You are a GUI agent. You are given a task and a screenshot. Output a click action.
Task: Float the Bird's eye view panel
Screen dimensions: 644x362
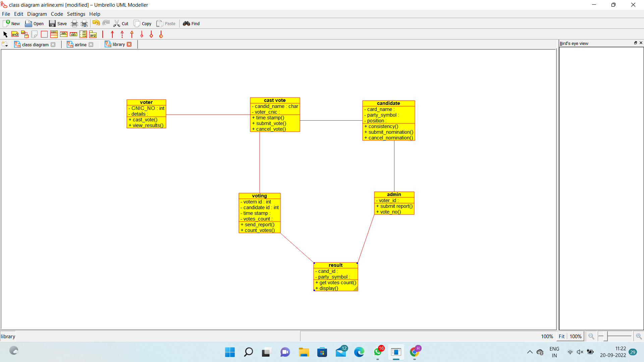click(x=635, y=43)
